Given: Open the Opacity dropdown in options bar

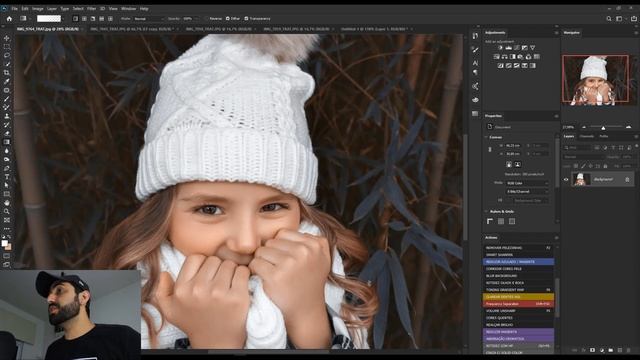Looking at the screenshot, I should pyautogui.click(x=196, y=19).
